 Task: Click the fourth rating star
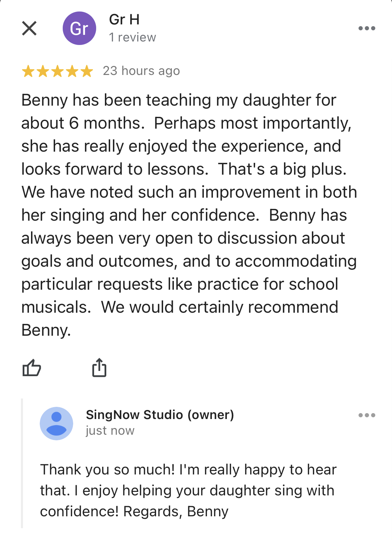click(x=72, y=71)
